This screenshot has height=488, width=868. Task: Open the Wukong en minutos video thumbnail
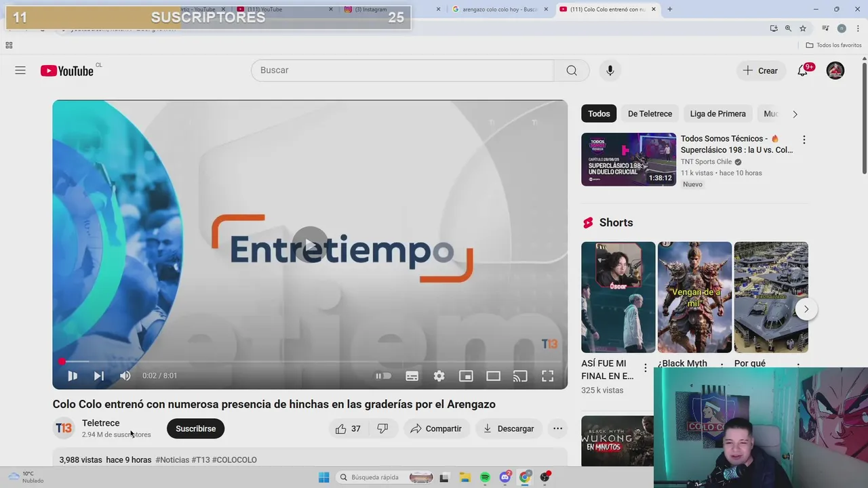(618, 441)
